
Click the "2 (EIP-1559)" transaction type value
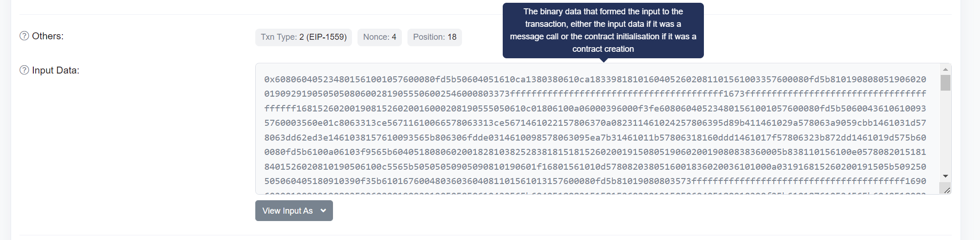coord(323,37)
